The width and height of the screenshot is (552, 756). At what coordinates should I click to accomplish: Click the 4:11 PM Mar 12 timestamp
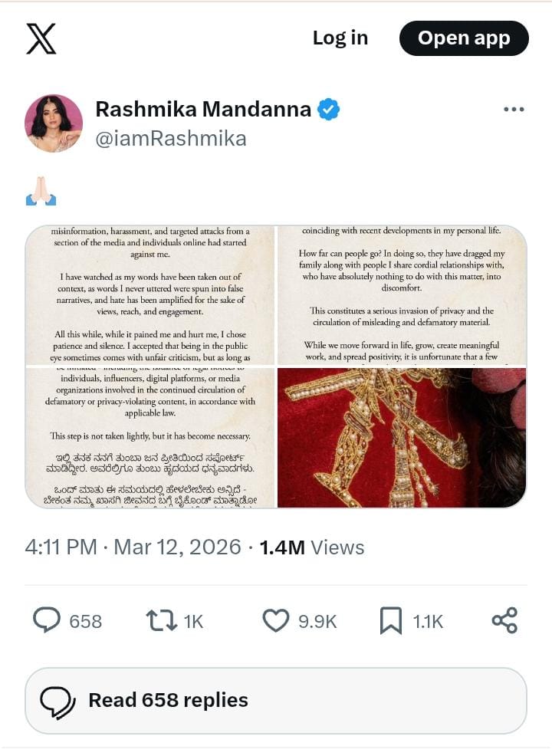click(133, 547)
